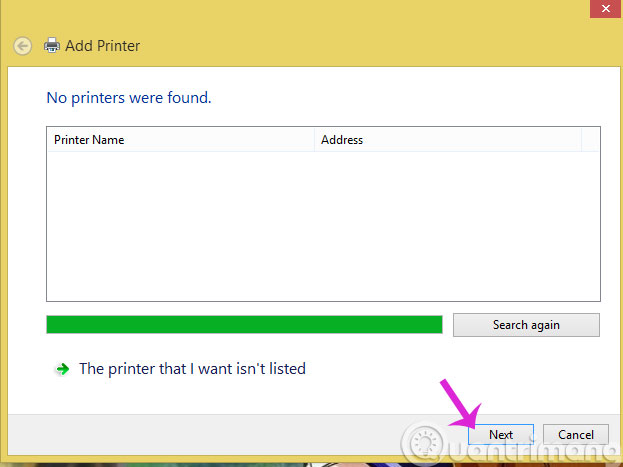Click the green search progress bar
The width and height of the screenshot is (623, 467).
point(244,325)
